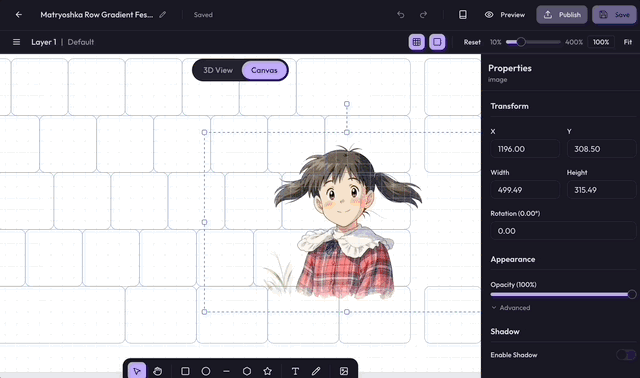Open the hamburger menu

(x=16, y=42)
